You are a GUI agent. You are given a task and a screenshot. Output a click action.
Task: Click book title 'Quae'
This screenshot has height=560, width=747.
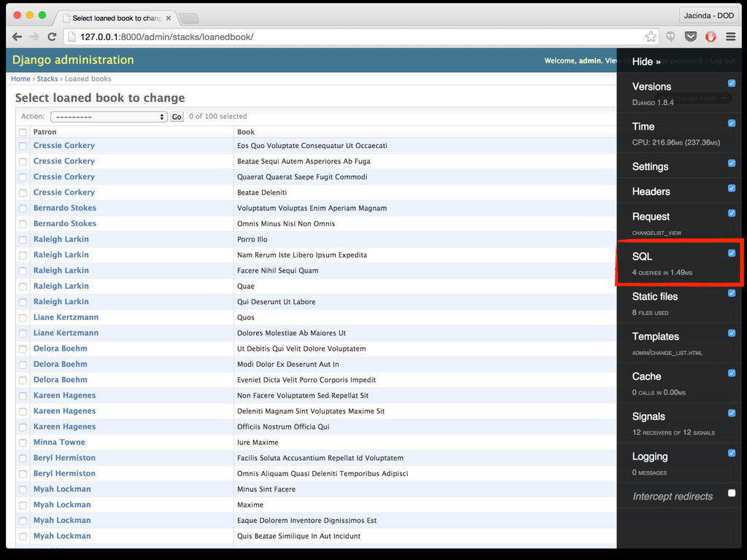246,286
